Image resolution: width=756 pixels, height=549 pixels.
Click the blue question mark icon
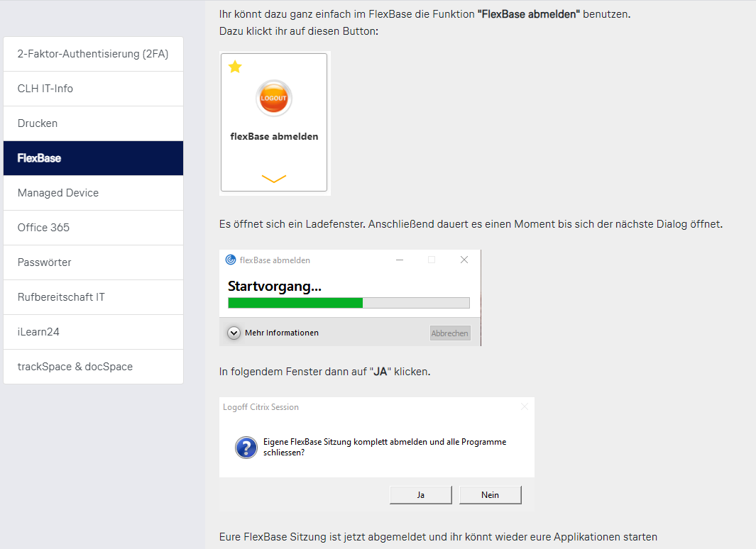coord(246,448)
